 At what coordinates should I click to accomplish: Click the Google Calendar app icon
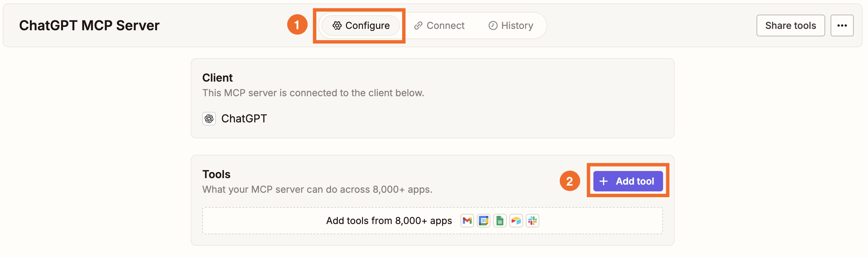coord(484,221)
